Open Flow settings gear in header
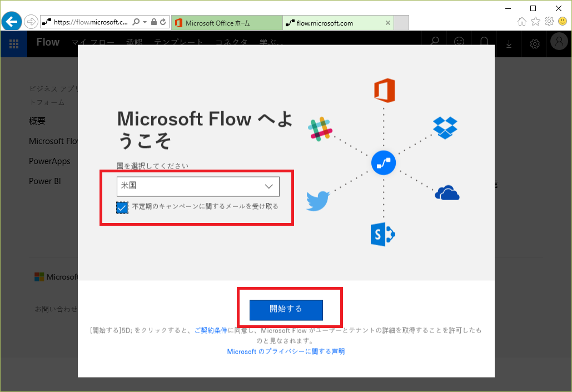The height and width of the screenshot is (392, 572). [x=534, y=44]
